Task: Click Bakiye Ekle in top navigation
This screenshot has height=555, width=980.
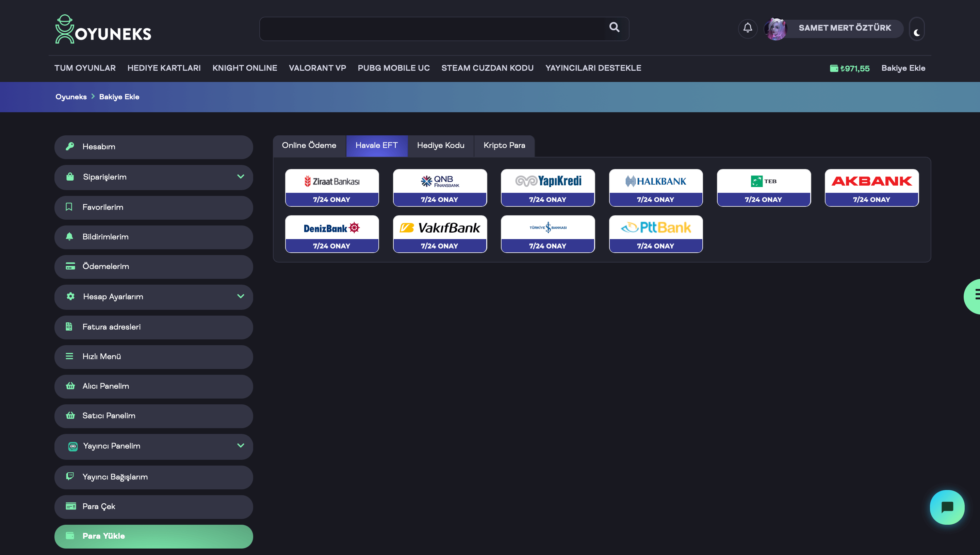Action: 903,68
